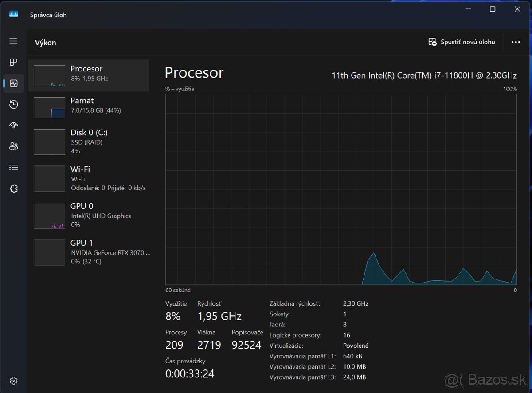Open the hamburger navigation menu
The image size is (532, 393).
coord(13,41)
